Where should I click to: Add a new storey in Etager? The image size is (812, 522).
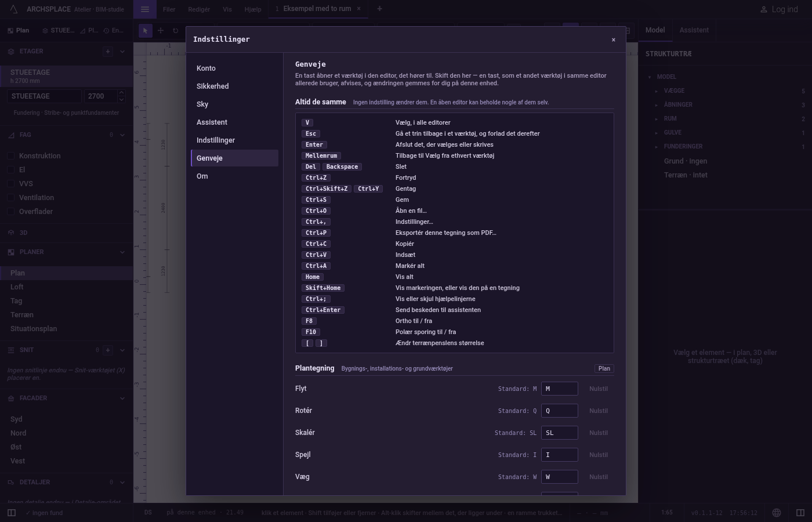point(107,51)
